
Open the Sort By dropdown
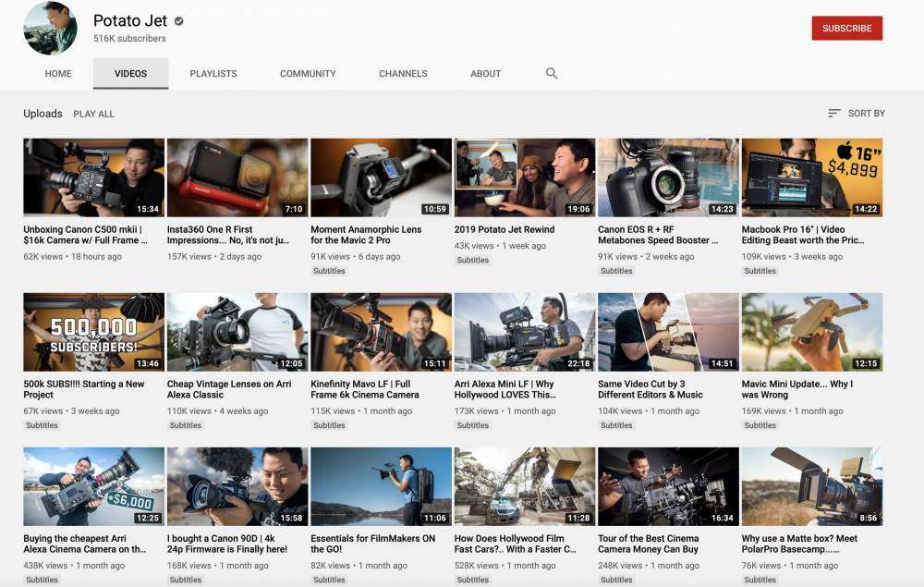[857, 114]
